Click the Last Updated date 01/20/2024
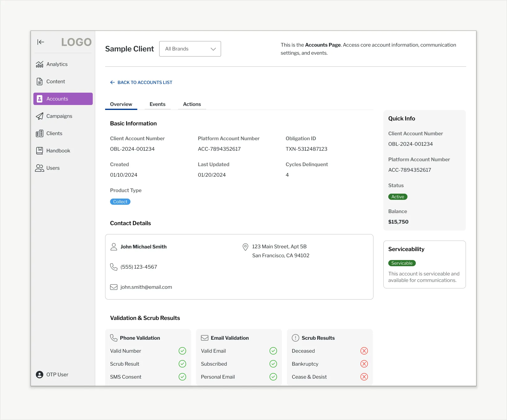Image resolution: width=507 pixels, height=420 pixels. click(x=212, y=175)
